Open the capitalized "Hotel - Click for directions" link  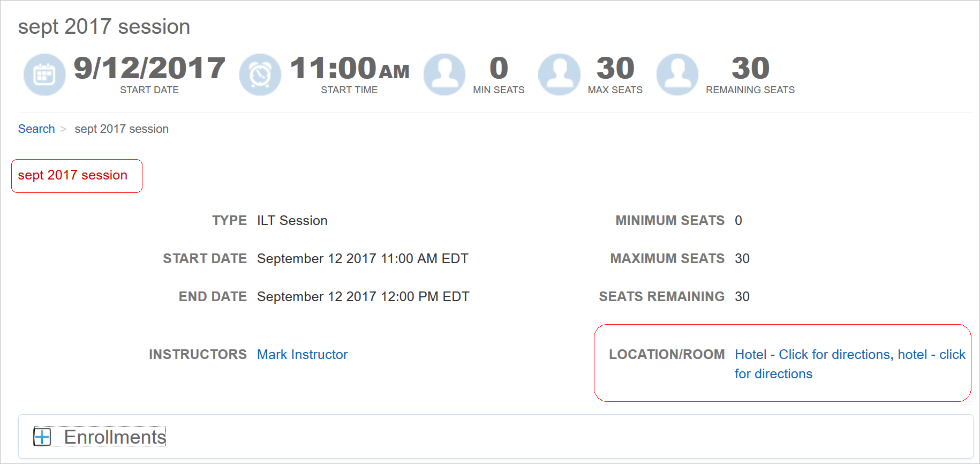812,355
